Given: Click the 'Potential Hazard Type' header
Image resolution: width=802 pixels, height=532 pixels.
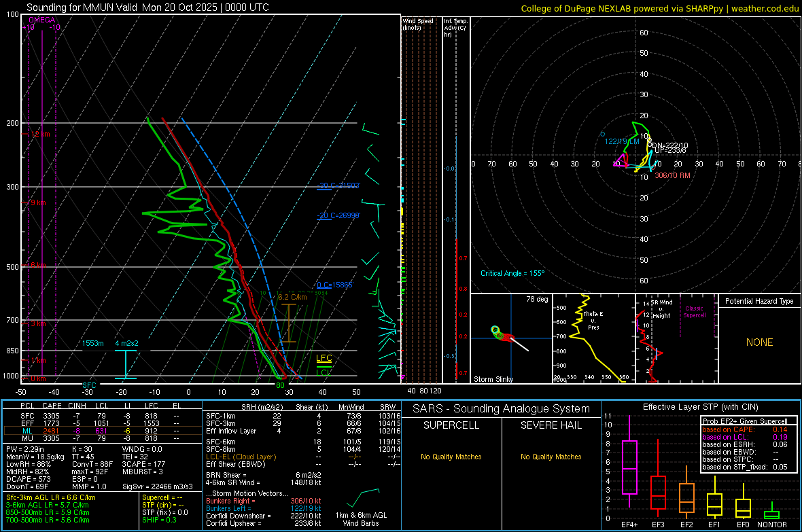Looking at the screenshot, I should pos(759,301).
